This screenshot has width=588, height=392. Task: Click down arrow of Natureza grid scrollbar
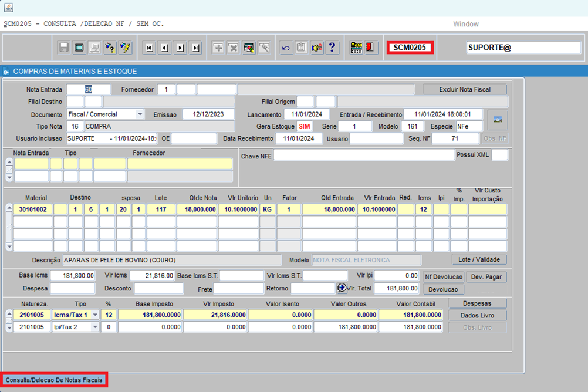pyautogui.click(x=9, y=328)
